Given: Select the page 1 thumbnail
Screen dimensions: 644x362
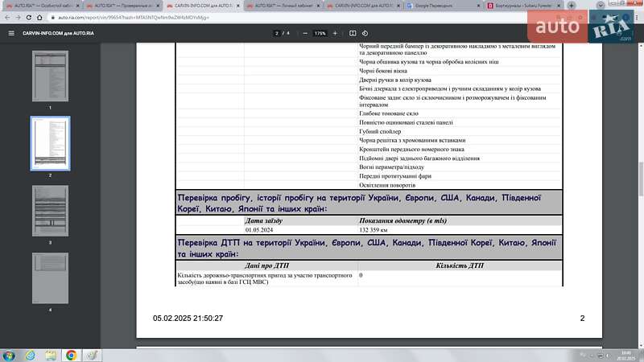Looking at the screenshot, I should point(50,76).
